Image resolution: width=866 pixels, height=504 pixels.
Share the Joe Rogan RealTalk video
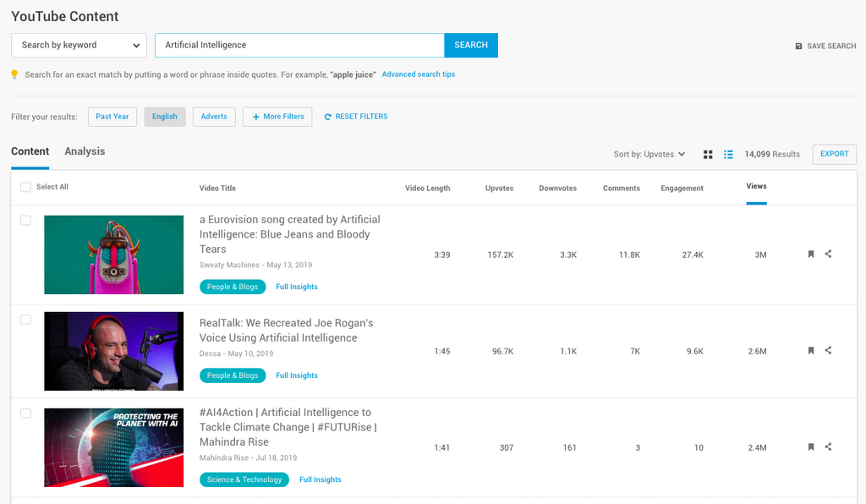click(828, 350)
